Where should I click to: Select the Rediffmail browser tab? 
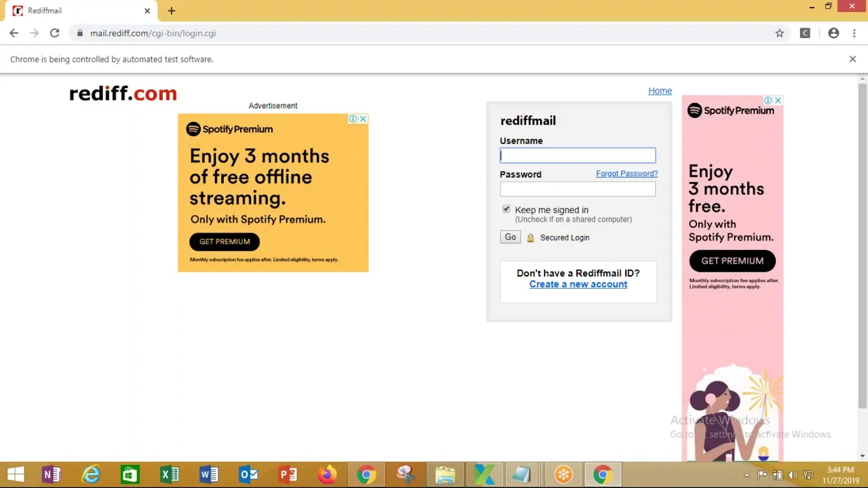coord(81,11)
